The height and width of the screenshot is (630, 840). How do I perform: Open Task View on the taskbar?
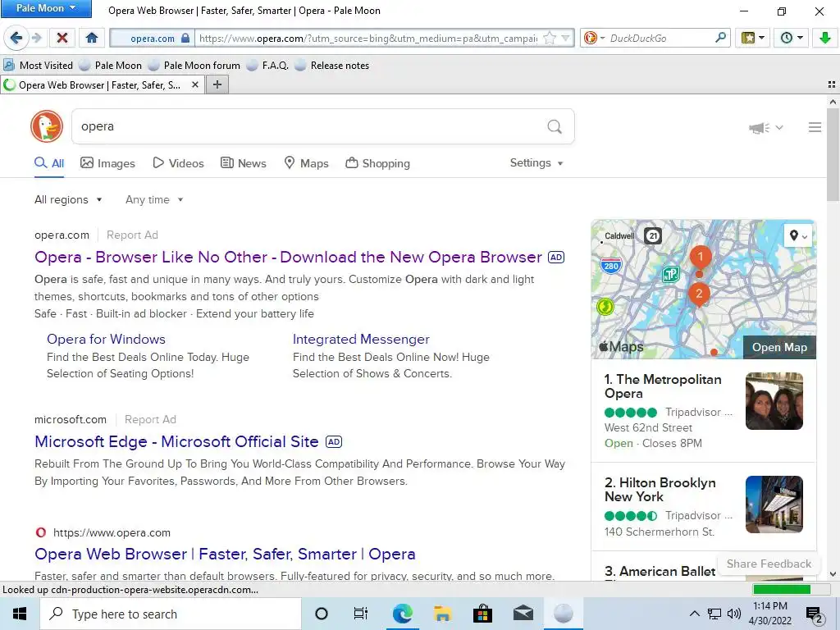(x=361, y=614)
